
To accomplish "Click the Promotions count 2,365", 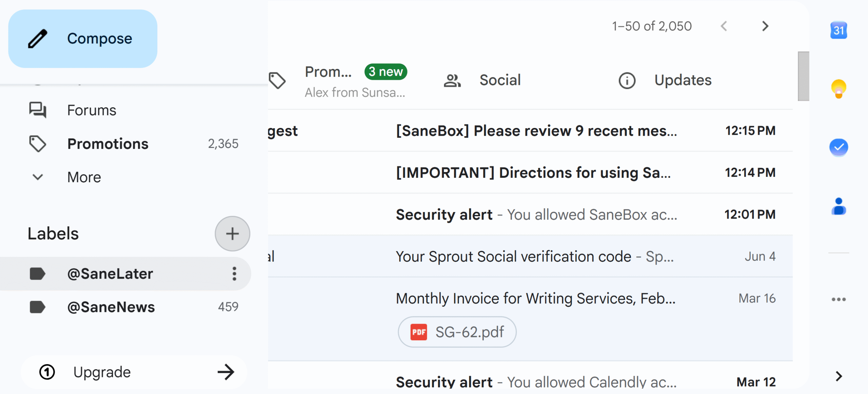I will [x=223, y=144].
